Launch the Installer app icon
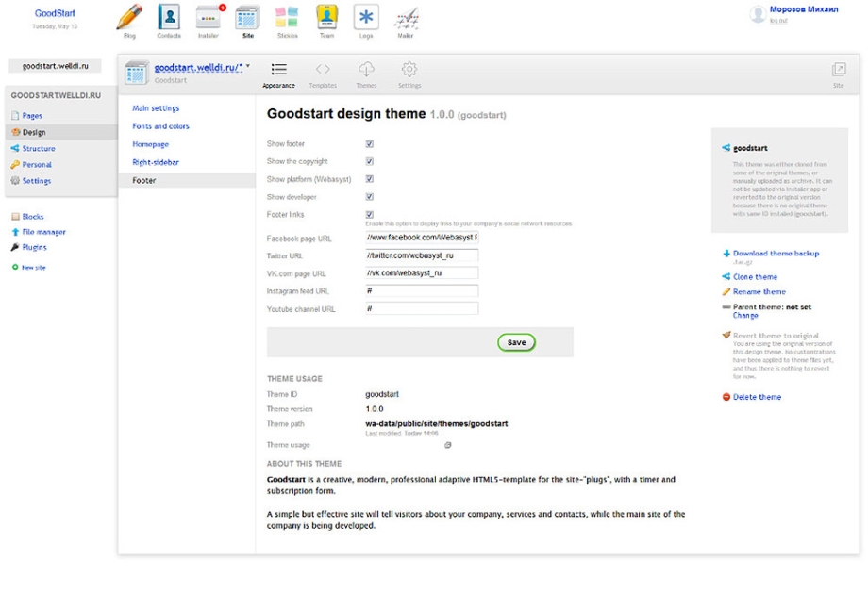The height and width of the screenshot is (593, 868). tap(209, 18)
